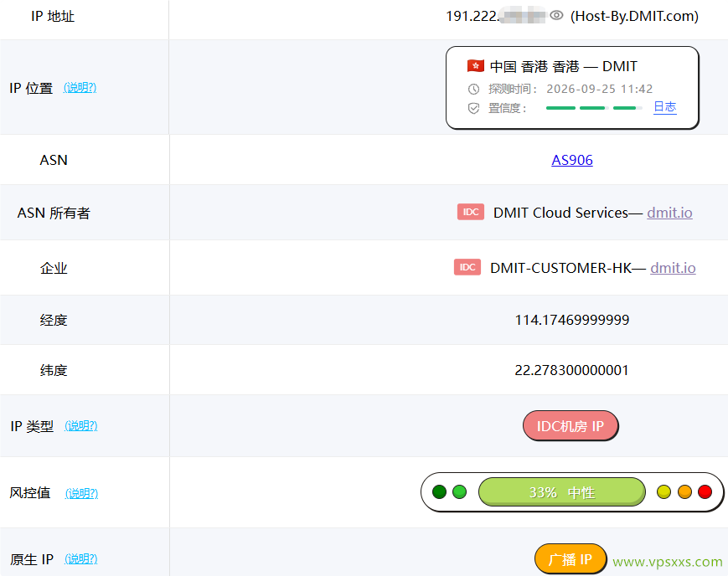
Task: Open the 日志 log link
Action: pyautogui.click(x=664, y=107)
